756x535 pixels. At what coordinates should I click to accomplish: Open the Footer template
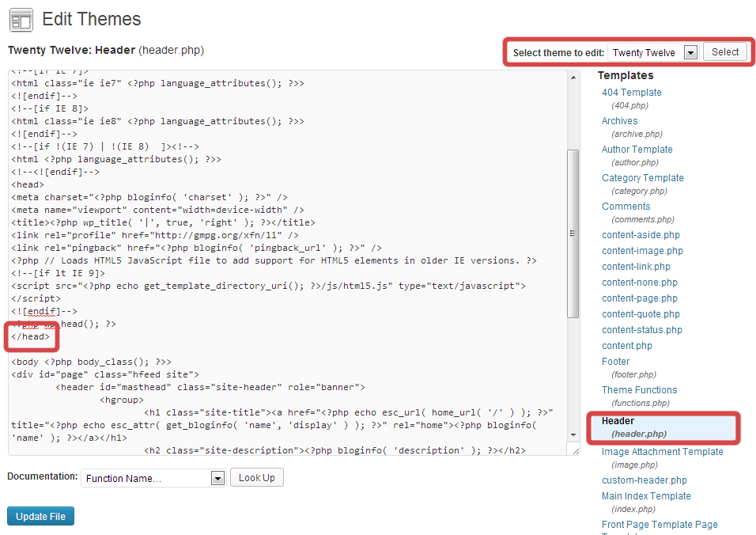click(615, 362)
